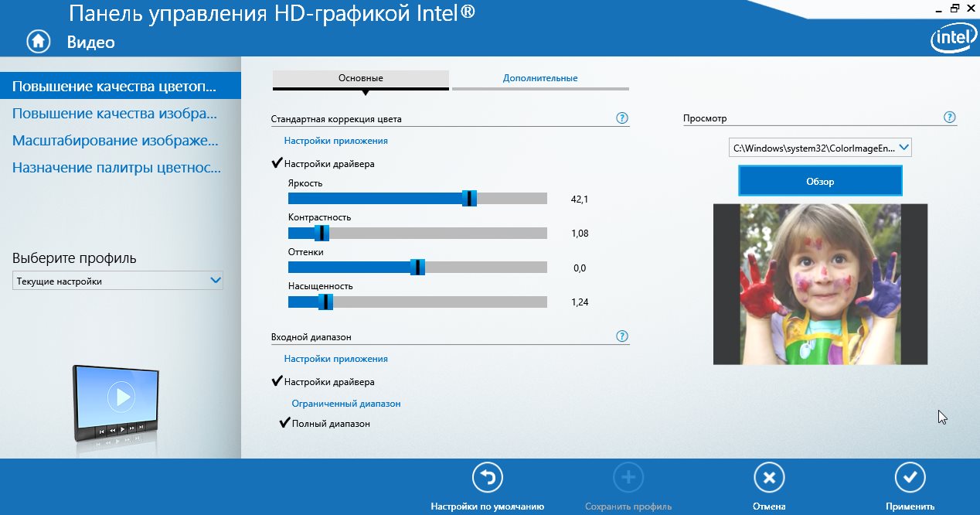Click the Отмена label

(768, 506)
